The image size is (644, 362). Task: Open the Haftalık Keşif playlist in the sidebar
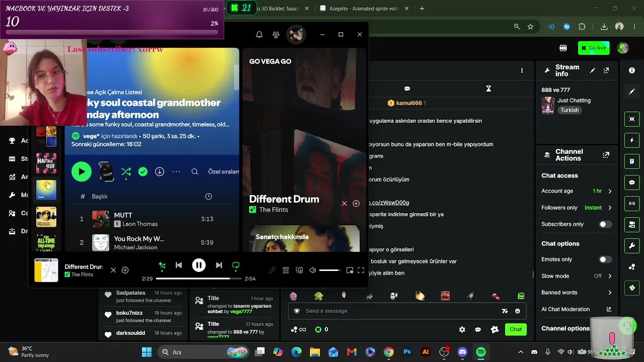(x=46, y=163)
